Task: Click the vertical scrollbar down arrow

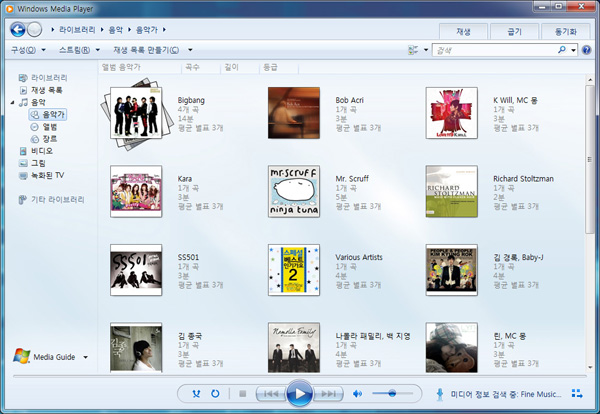Action: [590, 368]
